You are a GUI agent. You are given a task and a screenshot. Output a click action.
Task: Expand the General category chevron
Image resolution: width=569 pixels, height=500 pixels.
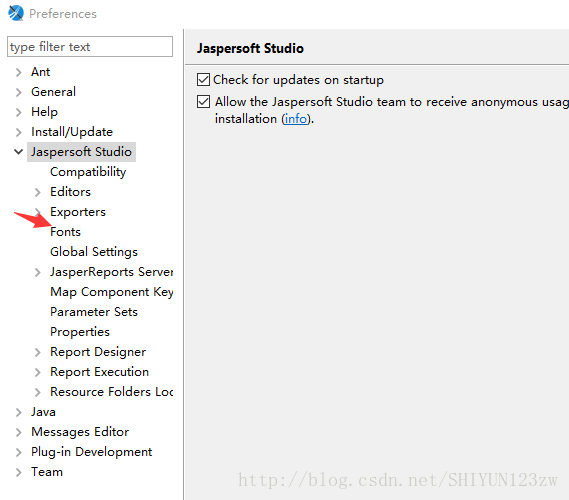pos(19,92)
